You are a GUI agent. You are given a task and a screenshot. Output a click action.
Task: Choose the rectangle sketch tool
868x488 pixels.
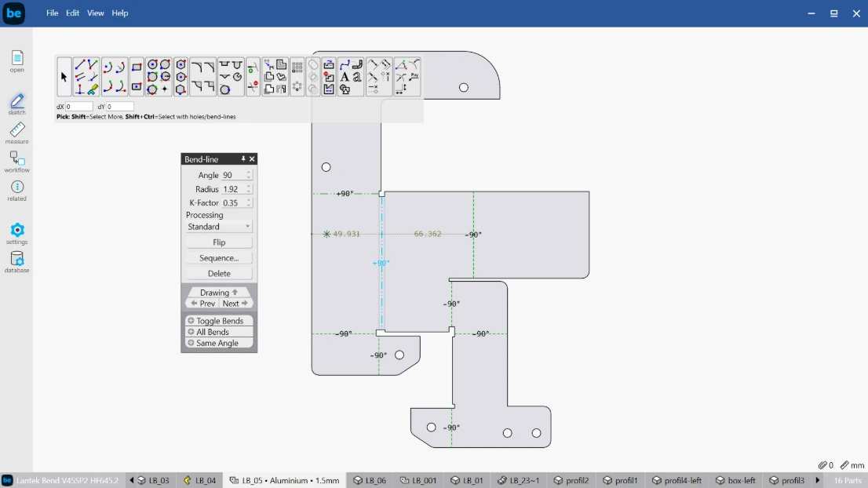point(137,67)
